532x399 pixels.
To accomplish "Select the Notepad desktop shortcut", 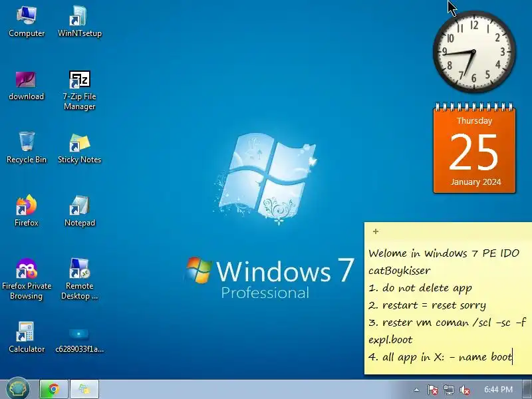I will point(79,211).
